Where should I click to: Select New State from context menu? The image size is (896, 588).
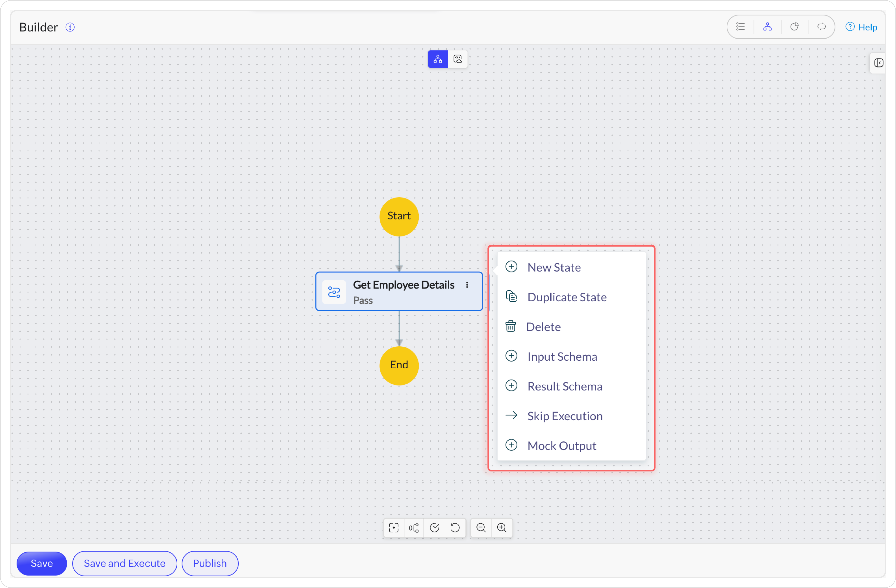pyautogui.click(x=554, y=267)
